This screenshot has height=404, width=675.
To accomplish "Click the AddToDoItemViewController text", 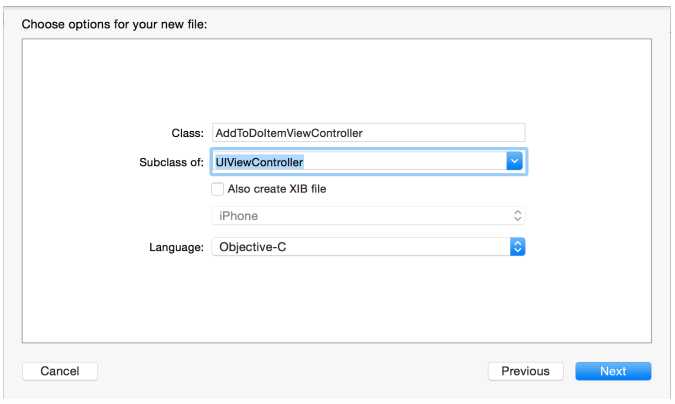I will point(288,133).
